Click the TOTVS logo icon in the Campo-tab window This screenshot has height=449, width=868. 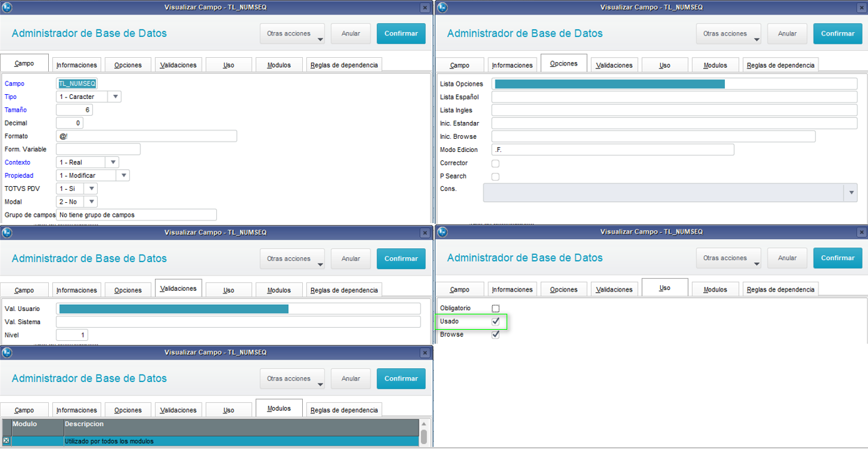pos(6,7)
